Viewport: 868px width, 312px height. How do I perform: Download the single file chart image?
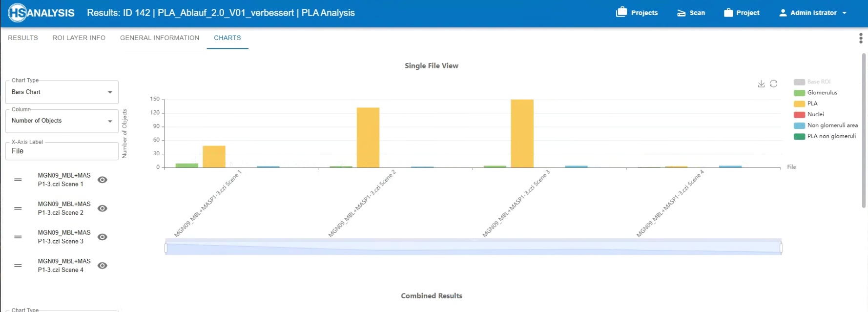point(761,84)
